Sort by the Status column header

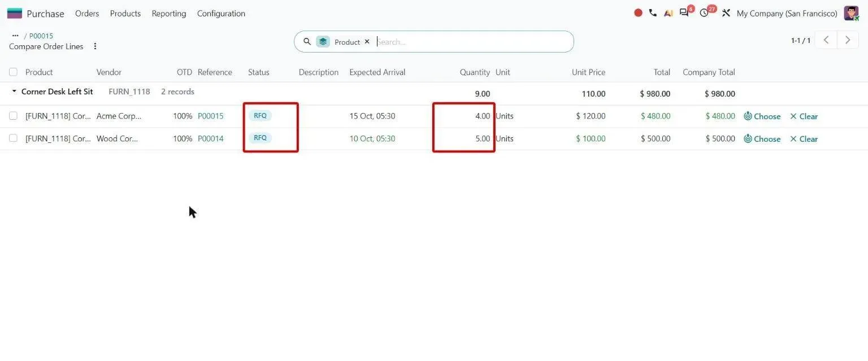[259, 72]
